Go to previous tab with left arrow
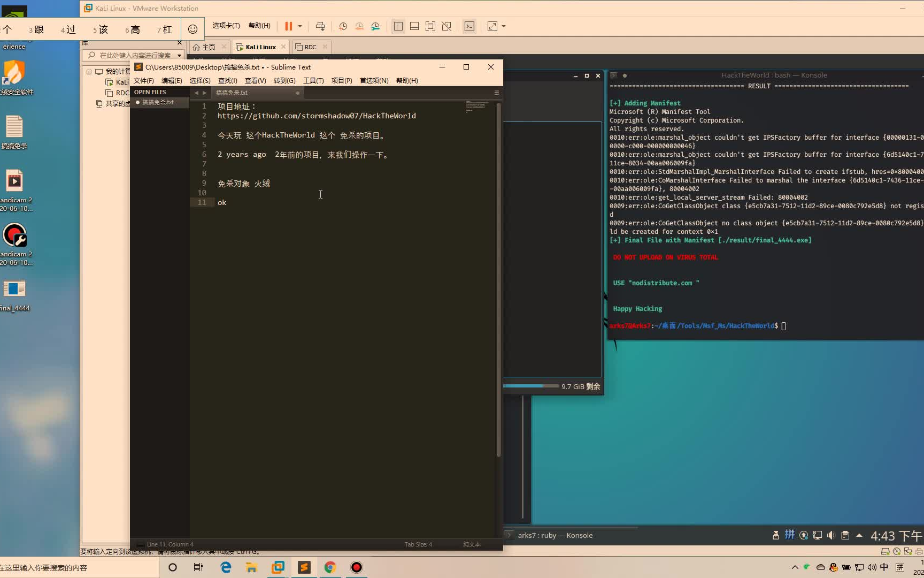This screenshot has width=924, height=578. (x=196, y=93)
